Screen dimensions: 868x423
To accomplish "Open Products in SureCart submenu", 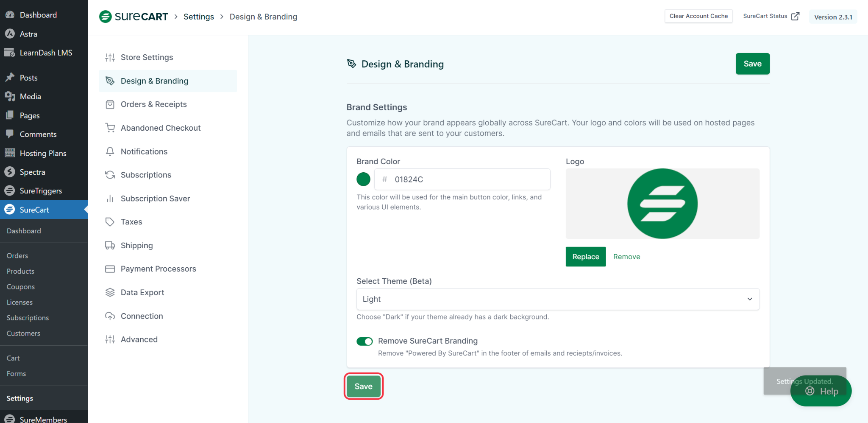I will tap(20, 271).
